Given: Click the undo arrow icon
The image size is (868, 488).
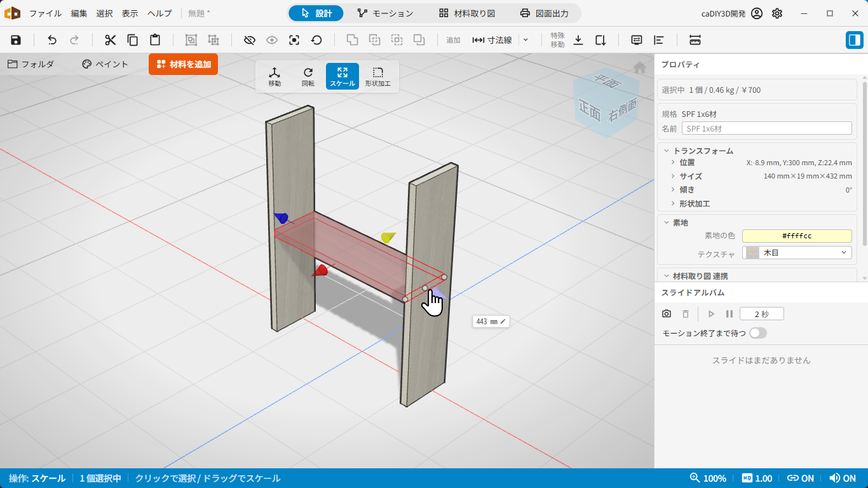Looking at the screenshot, I should (52, 40).
